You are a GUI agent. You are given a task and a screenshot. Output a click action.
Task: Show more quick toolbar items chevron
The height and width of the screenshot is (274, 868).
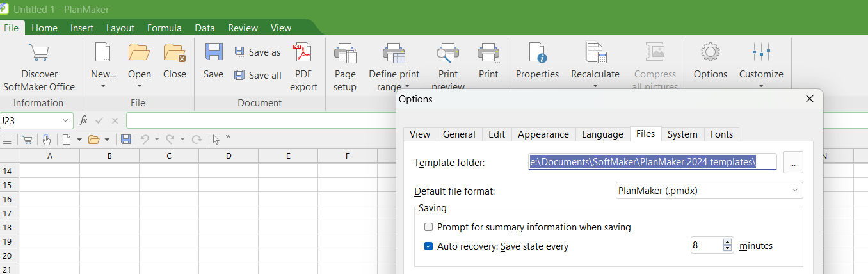pos(229,137)
